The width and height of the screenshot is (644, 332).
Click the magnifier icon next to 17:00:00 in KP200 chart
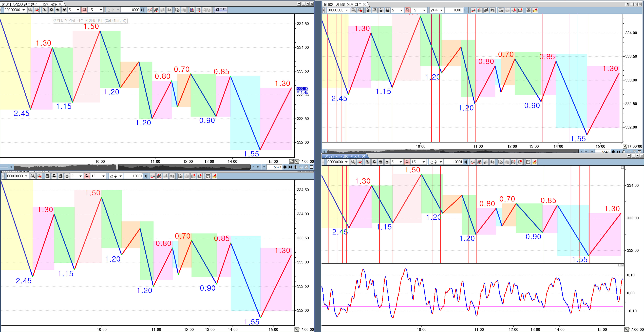coord(296,161)
